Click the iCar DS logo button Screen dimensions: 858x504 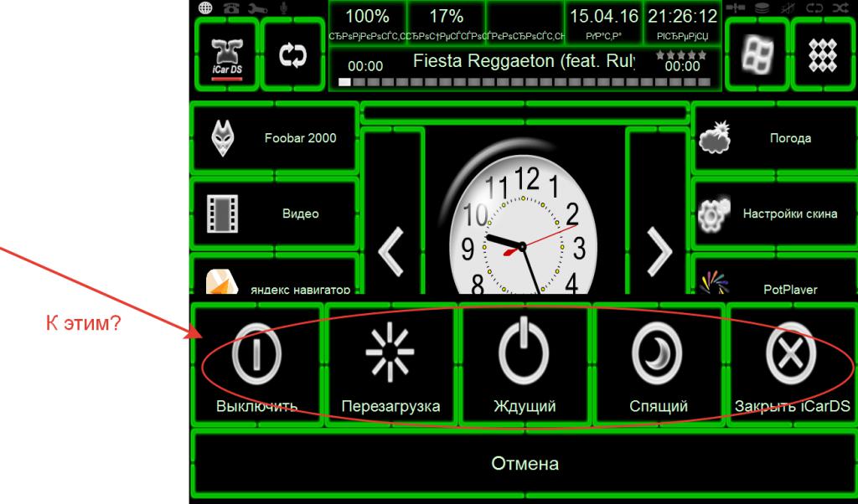pos(226,57)
